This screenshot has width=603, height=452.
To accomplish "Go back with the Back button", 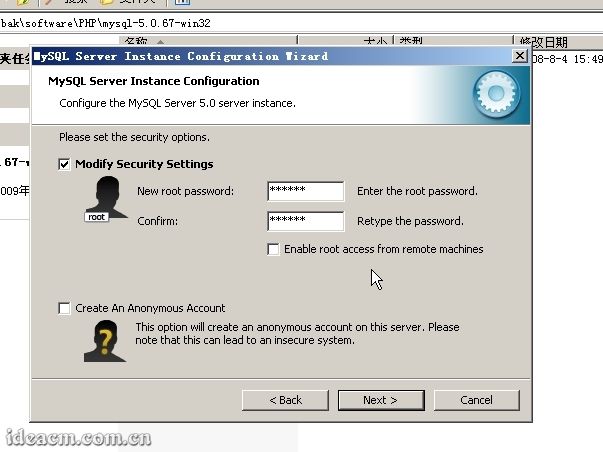I will [285, 400].
